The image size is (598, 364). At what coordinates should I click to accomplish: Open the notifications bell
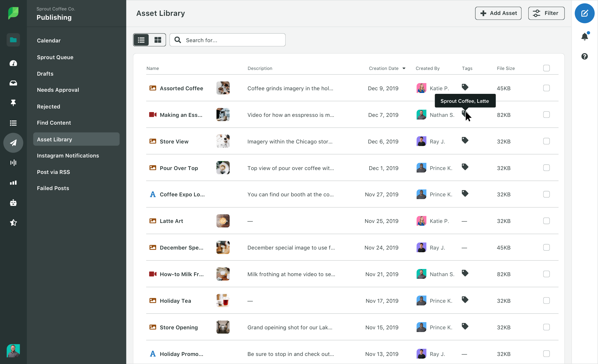585,36
